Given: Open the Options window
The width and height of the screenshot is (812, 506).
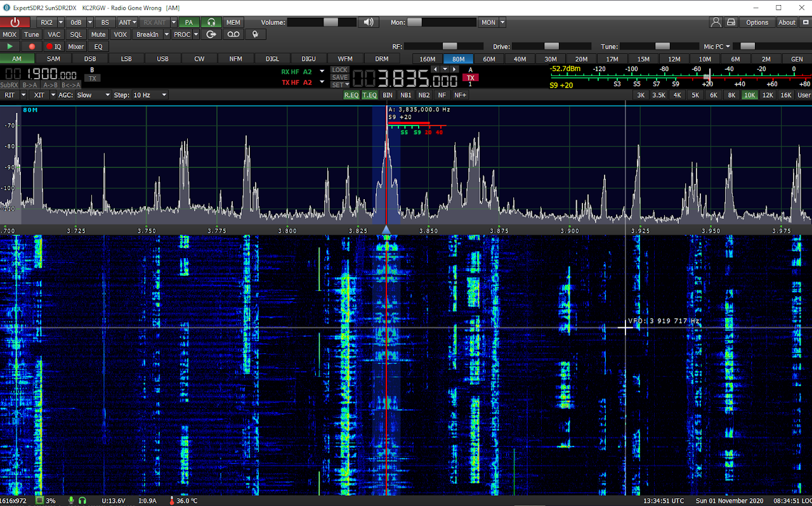Looking at the screenshot, I should [757, 22].
